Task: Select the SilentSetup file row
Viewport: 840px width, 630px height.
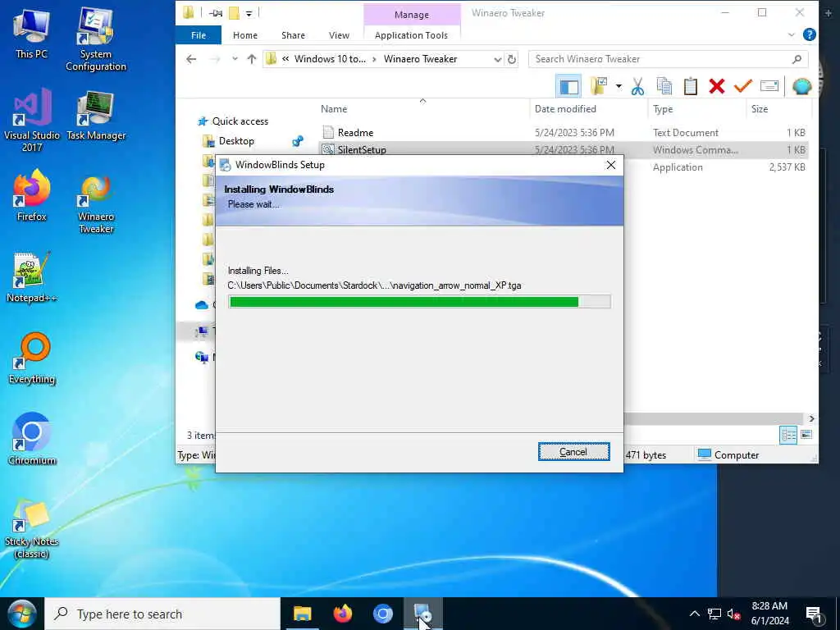Action: pyautogui.click(x=564, y=149)
